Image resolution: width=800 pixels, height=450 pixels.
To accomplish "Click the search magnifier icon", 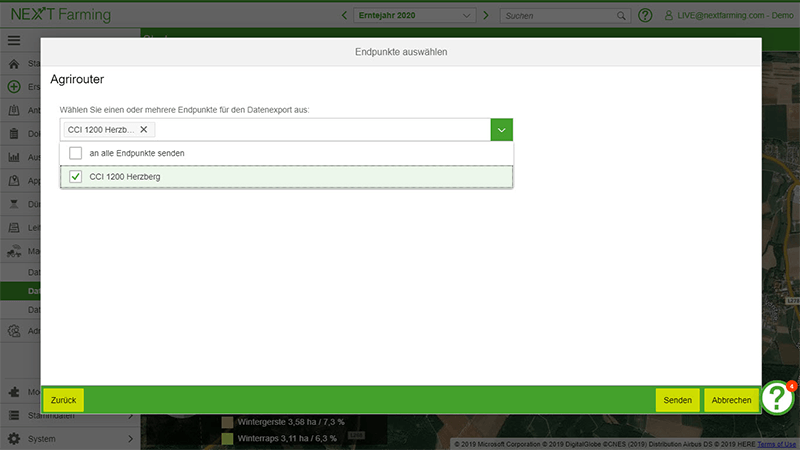I will 621,16.
